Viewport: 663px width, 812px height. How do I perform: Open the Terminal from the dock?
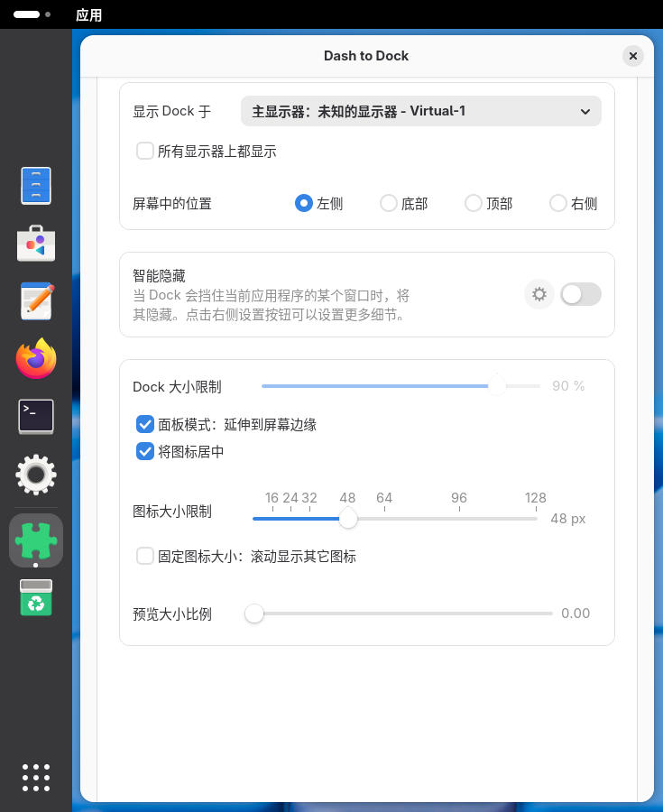tap(36, 416)
